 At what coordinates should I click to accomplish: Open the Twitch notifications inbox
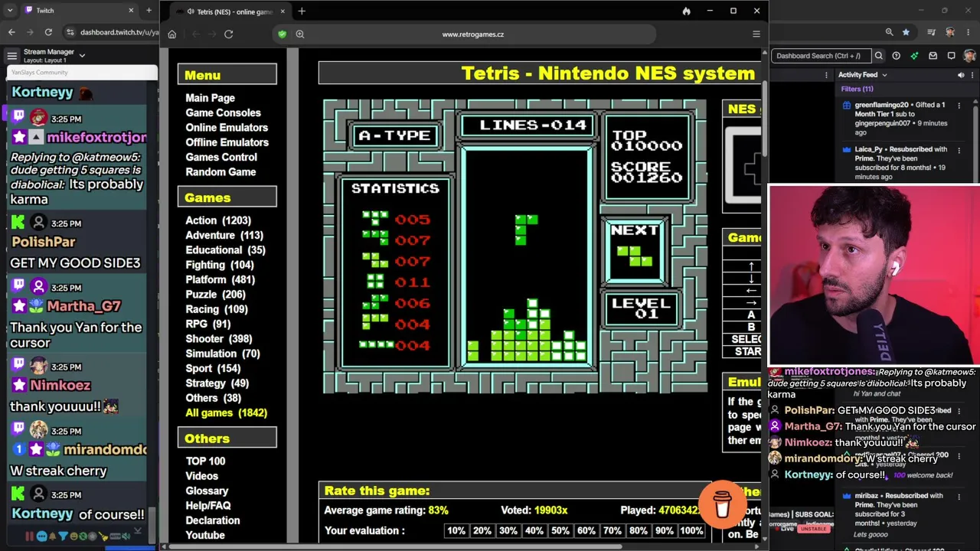pos(933,56)
